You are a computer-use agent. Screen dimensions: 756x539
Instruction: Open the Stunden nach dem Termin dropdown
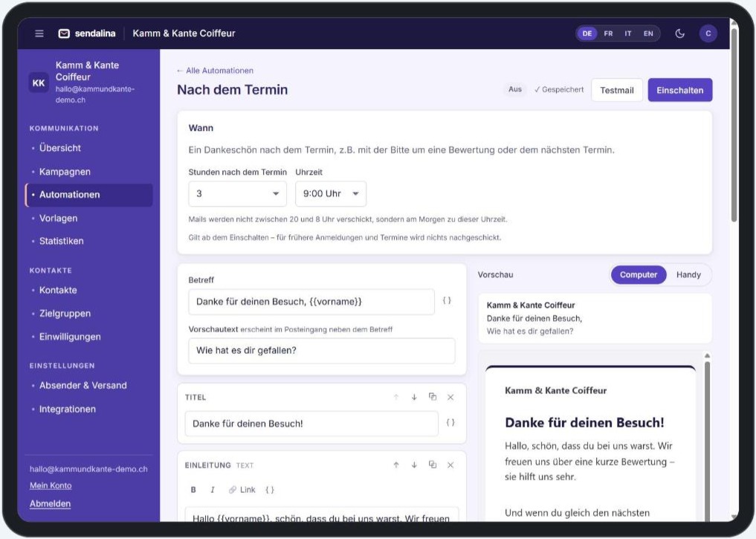[237, 194]
